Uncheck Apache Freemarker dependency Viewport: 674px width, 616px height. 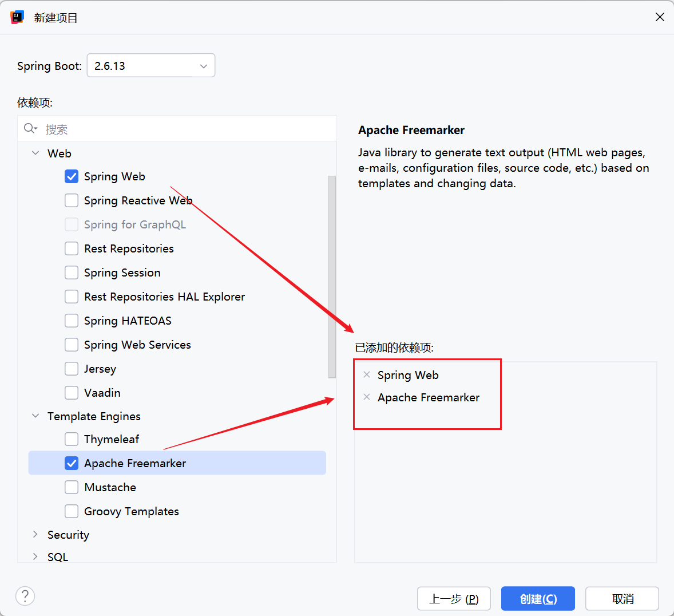tap(72, 463)
